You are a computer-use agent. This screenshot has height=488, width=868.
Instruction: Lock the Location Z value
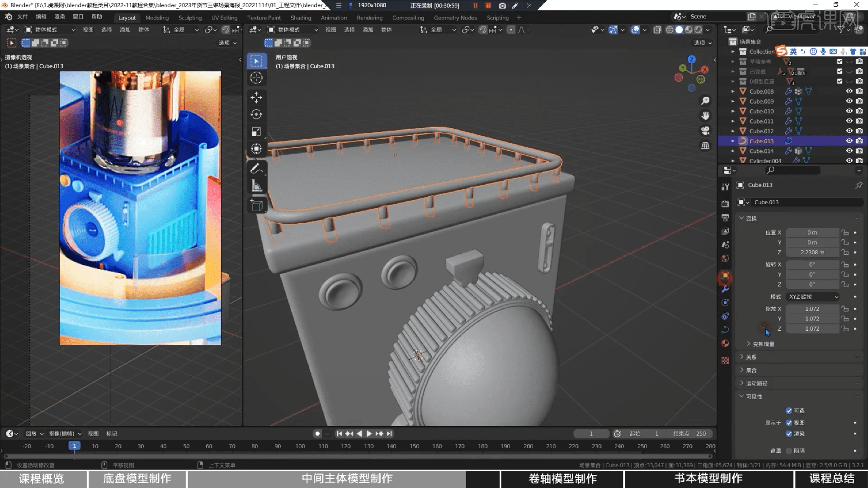[844, 252]
